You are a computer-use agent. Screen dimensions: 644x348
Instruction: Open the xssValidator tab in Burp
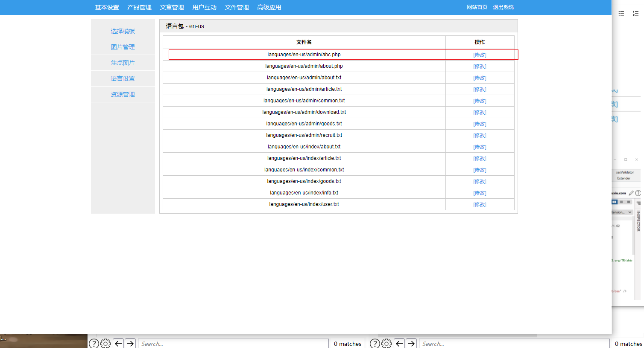click(625, 172)
